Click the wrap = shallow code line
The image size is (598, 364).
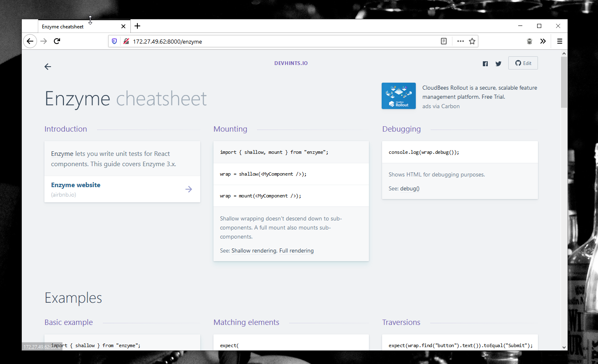(x=263, y=174)
